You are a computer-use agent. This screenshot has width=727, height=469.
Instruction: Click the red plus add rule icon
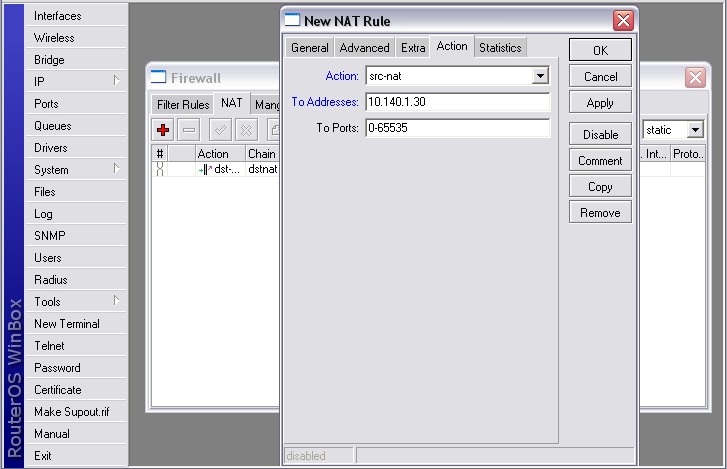tap(163, 129)
